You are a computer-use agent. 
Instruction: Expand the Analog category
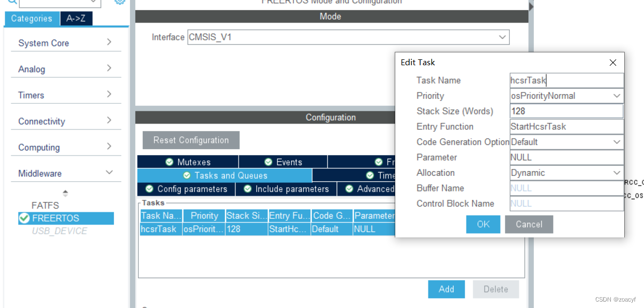coord(66,69)
